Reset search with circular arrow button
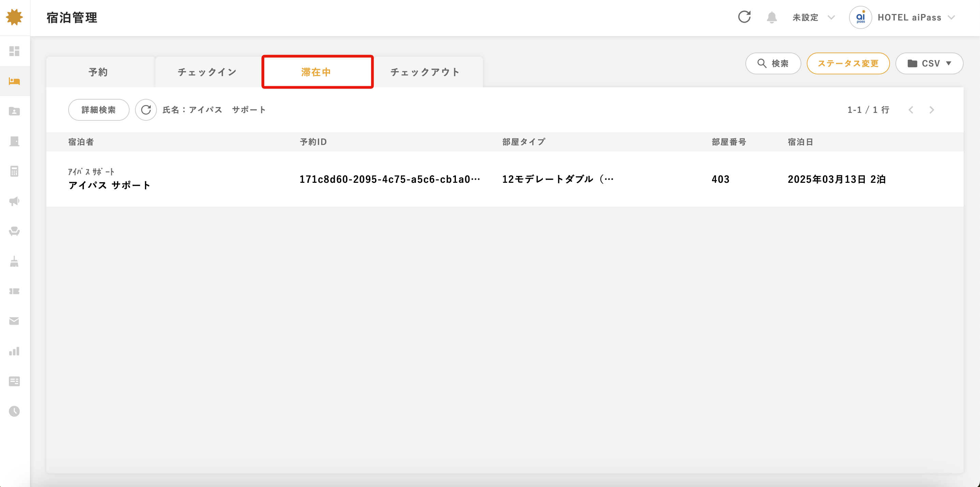 click(146, 110)
